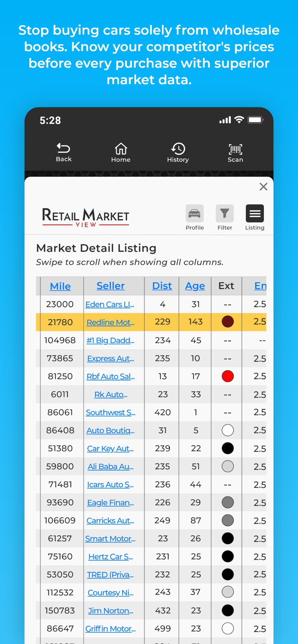Go to Home via house icon
Viewport: 298px width, 644px height.
[x=121, y=148]
